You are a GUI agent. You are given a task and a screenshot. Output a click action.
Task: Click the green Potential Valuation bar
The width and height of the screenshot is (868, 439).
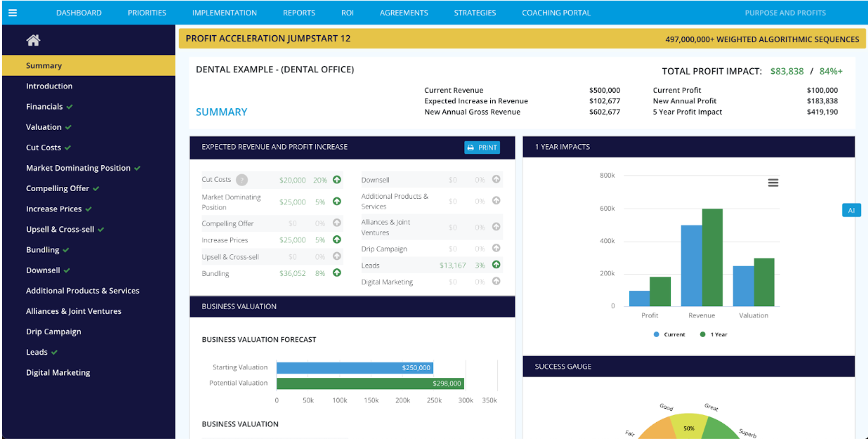coord(370,384)
